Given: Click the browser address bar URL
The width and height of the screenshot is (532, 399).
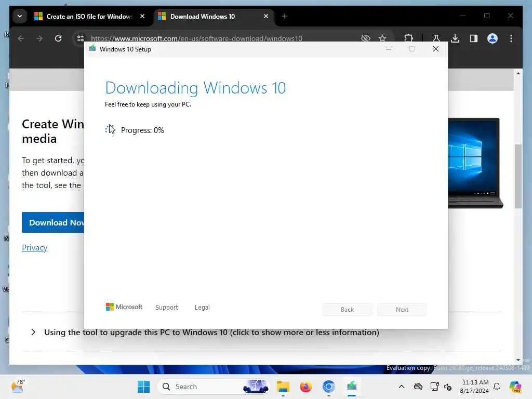Looking at the screenshot, I should (196, 38).
